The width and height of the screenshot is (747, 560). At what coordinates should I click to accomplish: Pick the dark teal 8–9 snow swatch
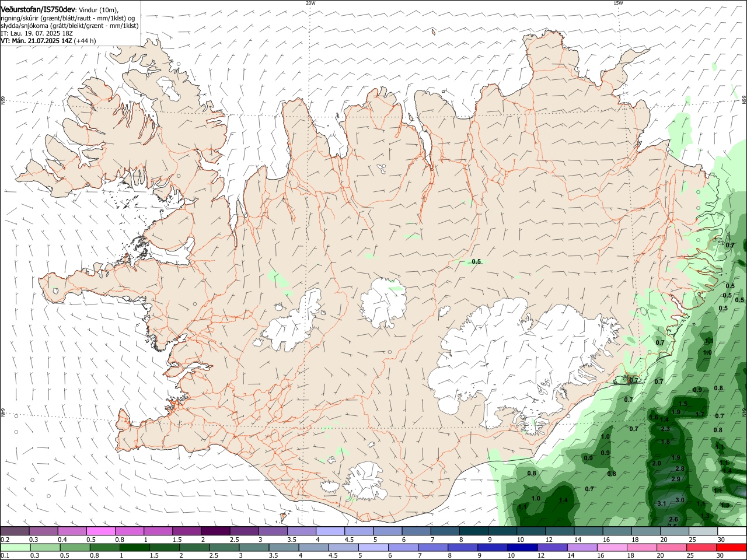pyautogui.click(x=473, y=531)
